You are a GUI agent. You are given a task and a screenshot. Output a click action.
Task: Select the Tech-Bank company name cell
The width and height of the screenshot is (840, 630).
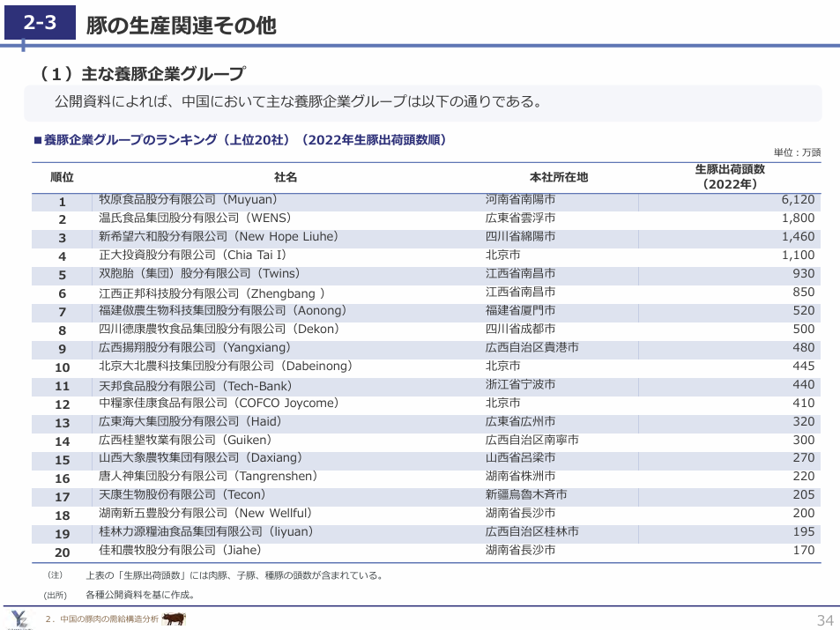point(196,386)
